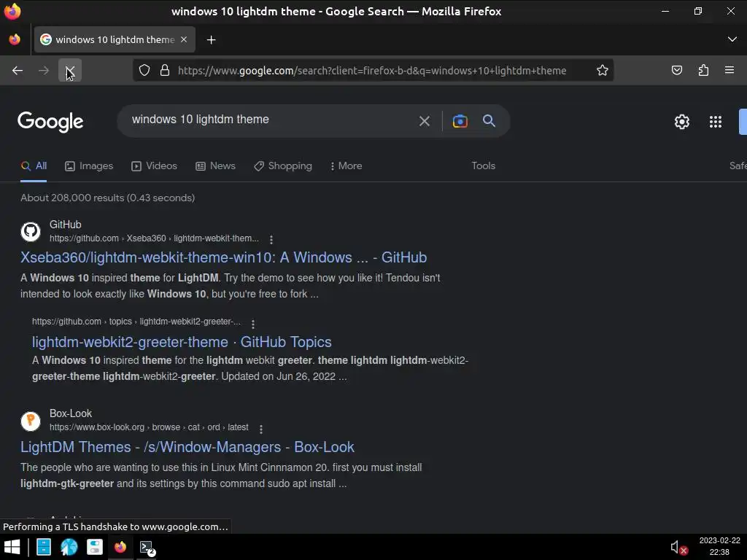Viewport: 747px width, 560px height.
Task: Submit search with magnifier icon
Action: (489, 121)
